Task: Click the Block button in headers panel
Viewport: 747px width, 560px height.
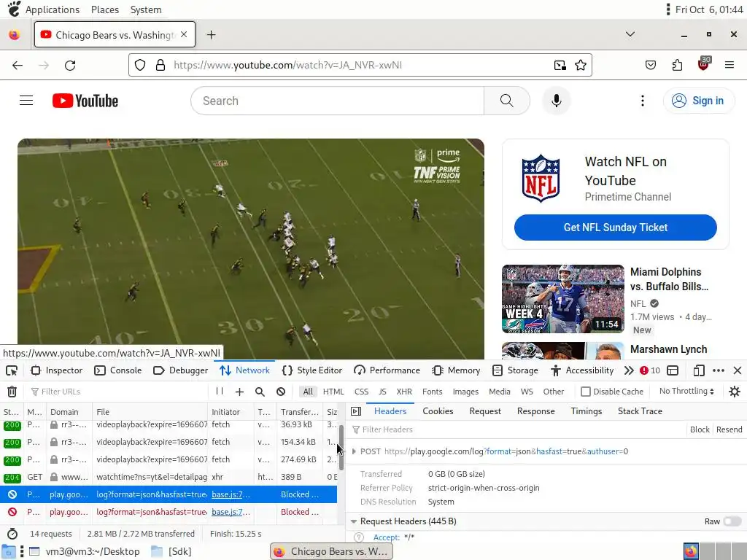Action: tap(700, 429)
